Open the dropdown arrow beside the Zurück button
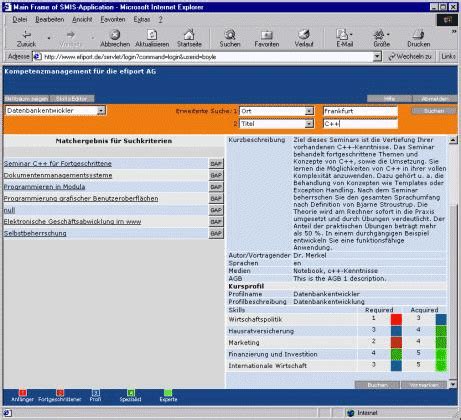461x420 pixels. coord(49,38)
